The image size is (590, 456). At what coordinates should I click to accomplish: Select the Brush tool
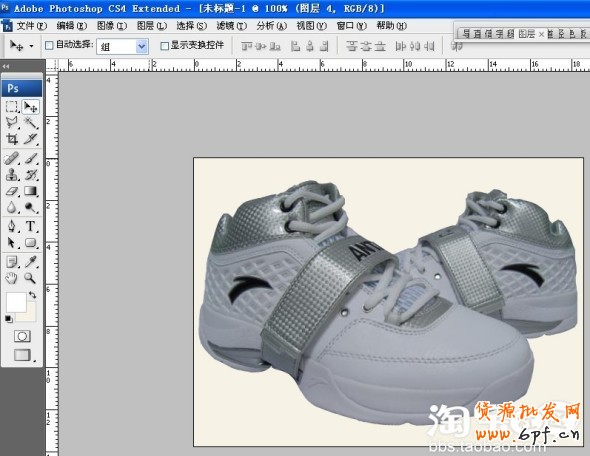31,158
